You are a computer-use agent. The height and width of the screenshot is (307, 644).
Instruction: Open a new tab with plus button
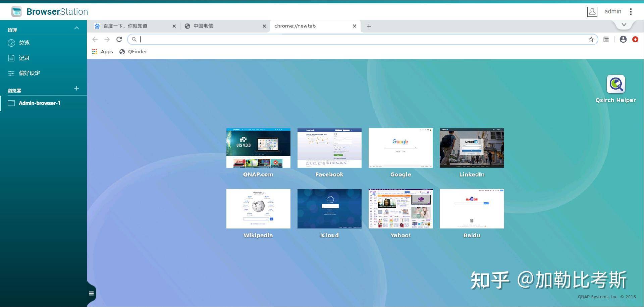(x=369, y=26)
